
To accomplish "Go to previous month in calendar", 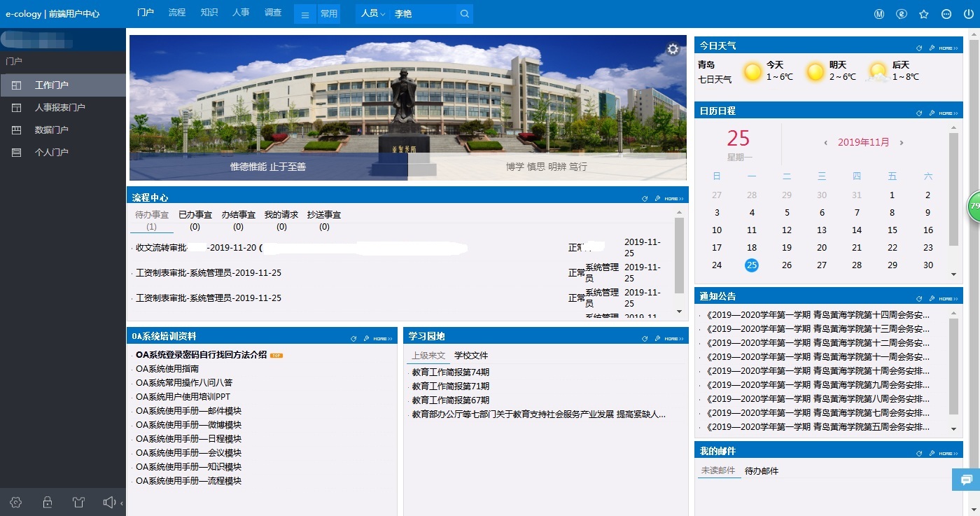I will pos(826,143).
